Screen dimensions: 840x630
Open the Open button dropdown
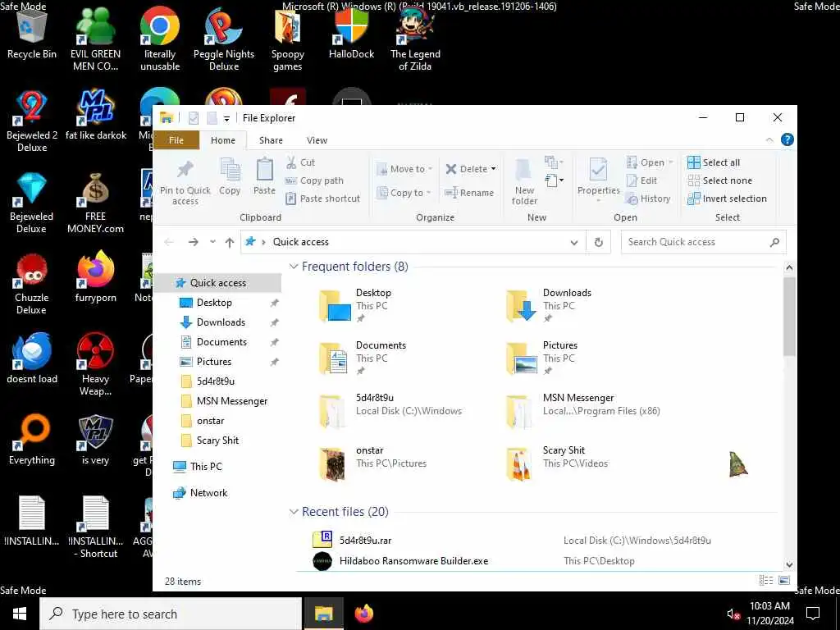[670, 162]
